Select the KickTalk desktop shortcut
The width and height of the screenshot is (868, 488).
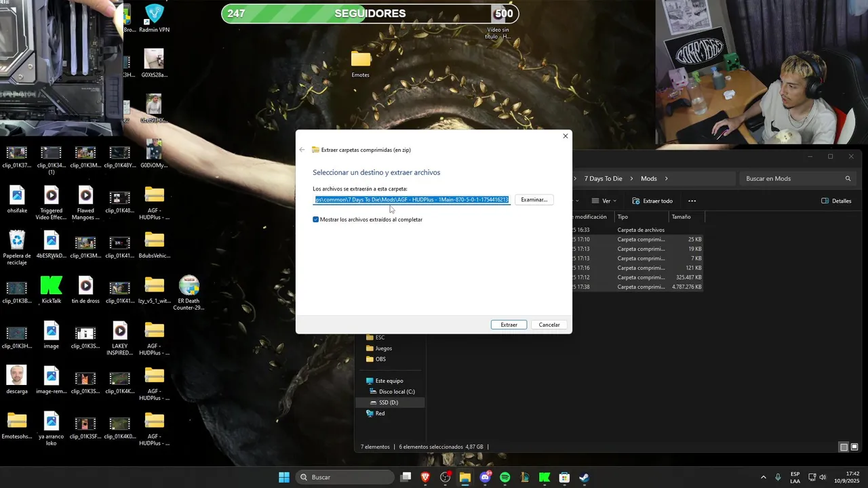click(x=52, y=289)
